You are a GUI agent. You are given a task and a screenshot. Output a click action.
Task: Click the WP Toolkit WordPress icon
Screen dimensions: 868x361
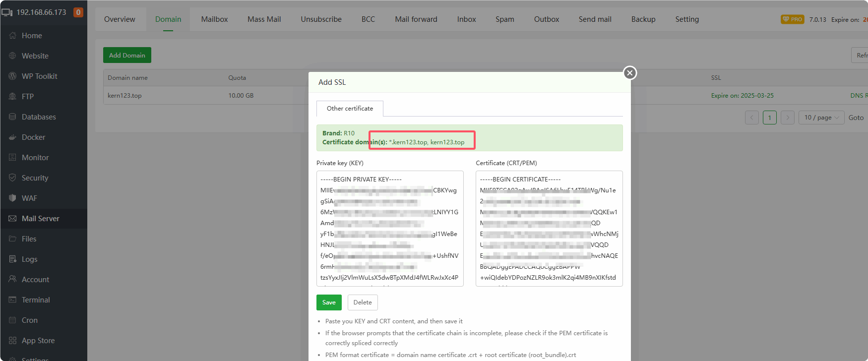click(x=12, y=76)
